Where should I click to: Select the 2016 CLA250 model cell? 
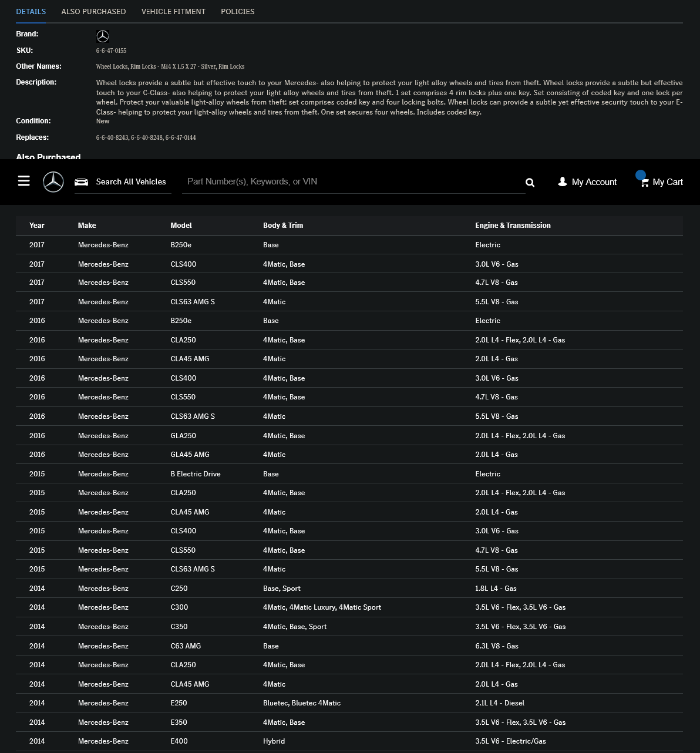pos(183,340)
